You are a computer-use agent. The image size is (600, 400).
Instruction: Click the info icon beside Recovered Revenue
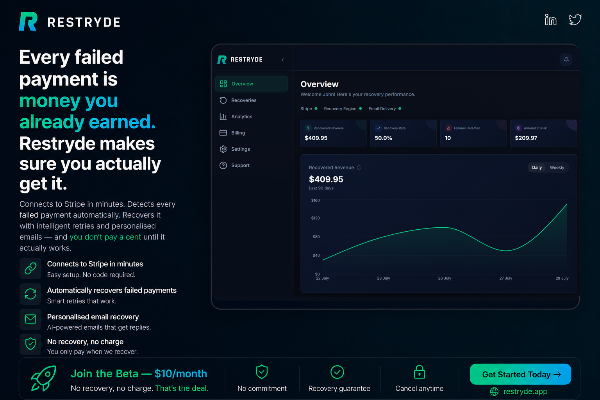click(x=359, y=168)
